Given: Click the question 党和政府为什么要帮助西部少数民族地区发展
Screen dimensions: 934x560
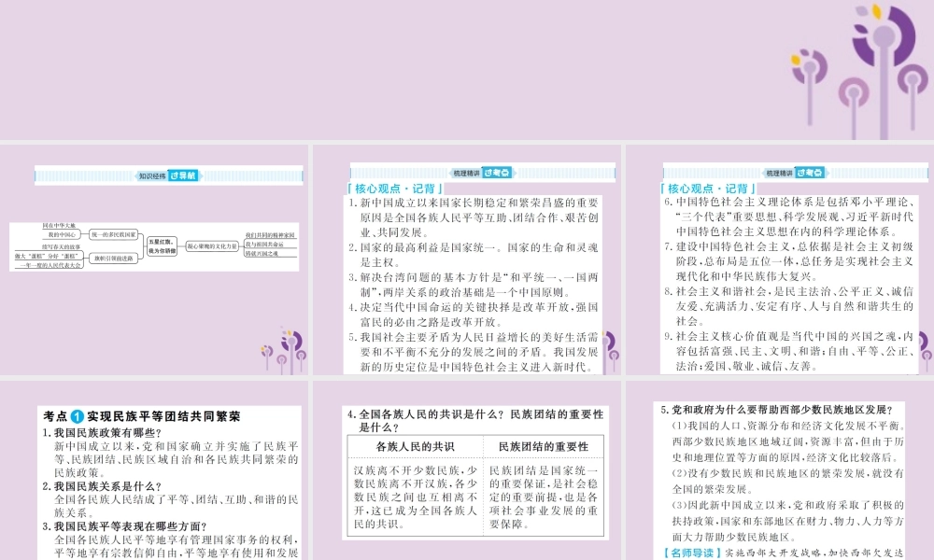Looking at the screenshot, I should [x=781, y=409].
